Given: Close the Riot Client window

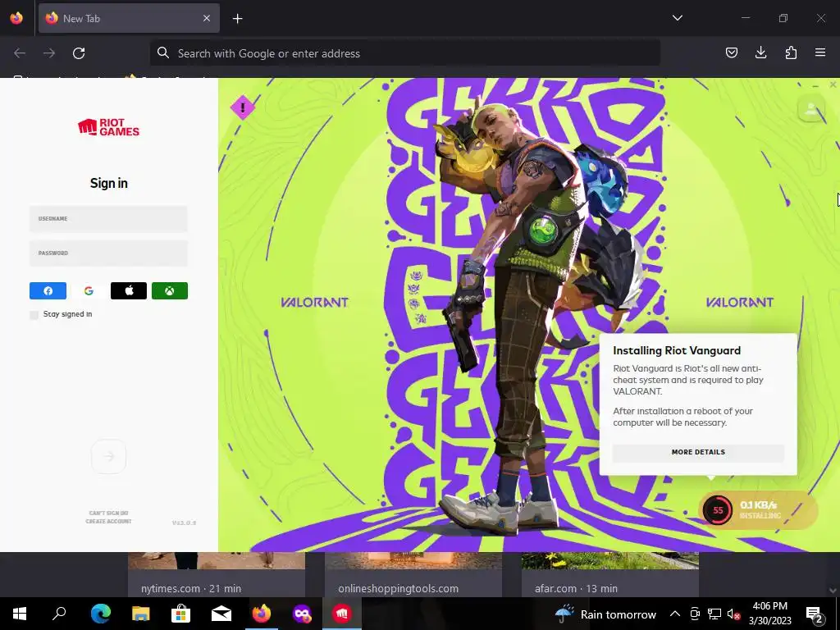Looking at the screenshot, I should coord(833,84).
